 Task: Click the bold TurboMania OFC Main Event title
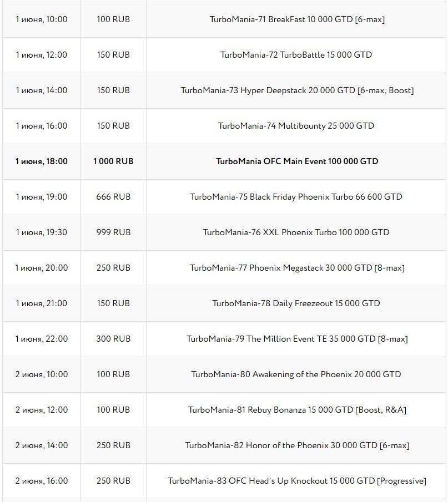(x=297, y=161)
